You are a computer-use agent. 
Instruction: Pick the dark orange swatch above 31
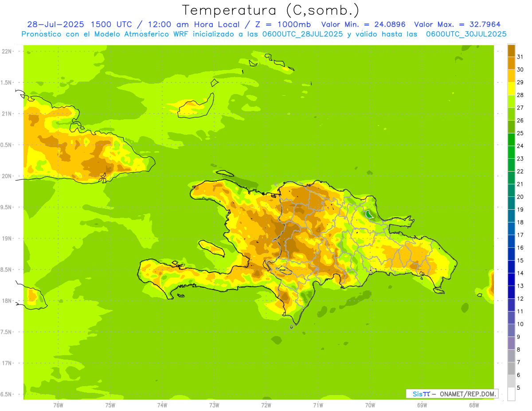[x=511, y=50]
